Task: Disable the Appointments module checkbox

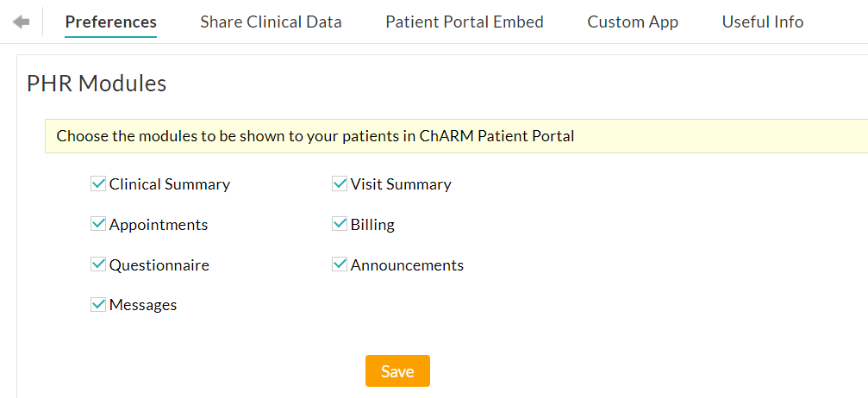Action: [98, 224]
